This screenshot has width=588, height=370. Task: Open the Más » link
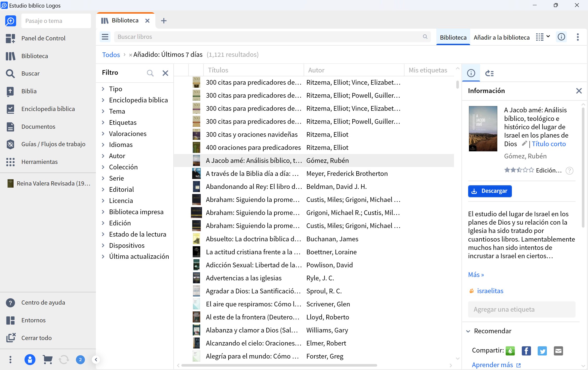(476, 275)
